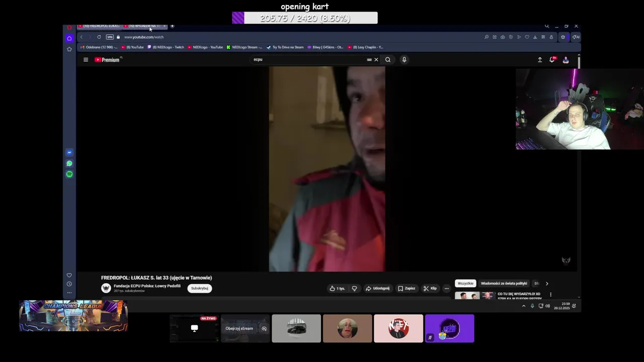Open Spotify in the browser sidebar
Image resolution: width=644 pixels, height=362 pixels.
pos(69,174)
